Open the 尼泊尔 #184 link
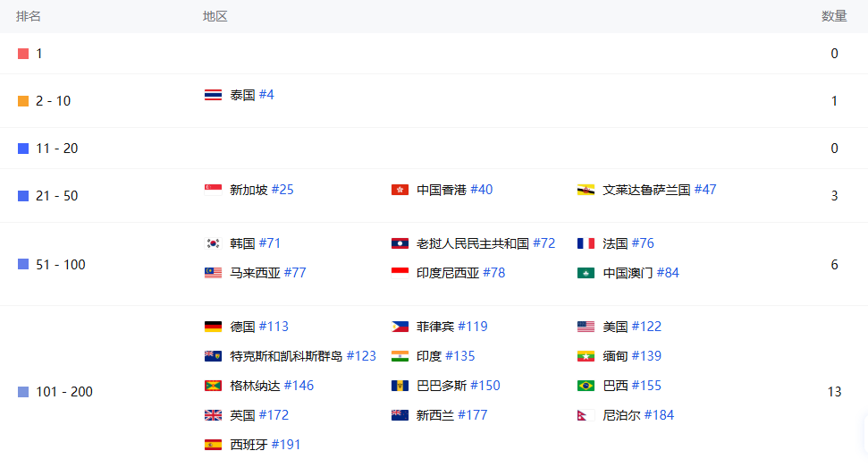This screenshot has width=868, height=468. tap(638, 415)
